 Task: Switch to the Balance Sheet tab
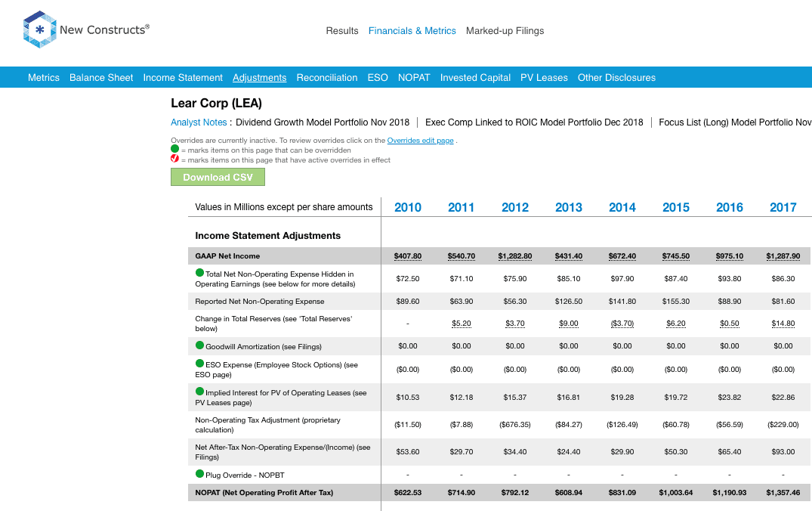101,78
